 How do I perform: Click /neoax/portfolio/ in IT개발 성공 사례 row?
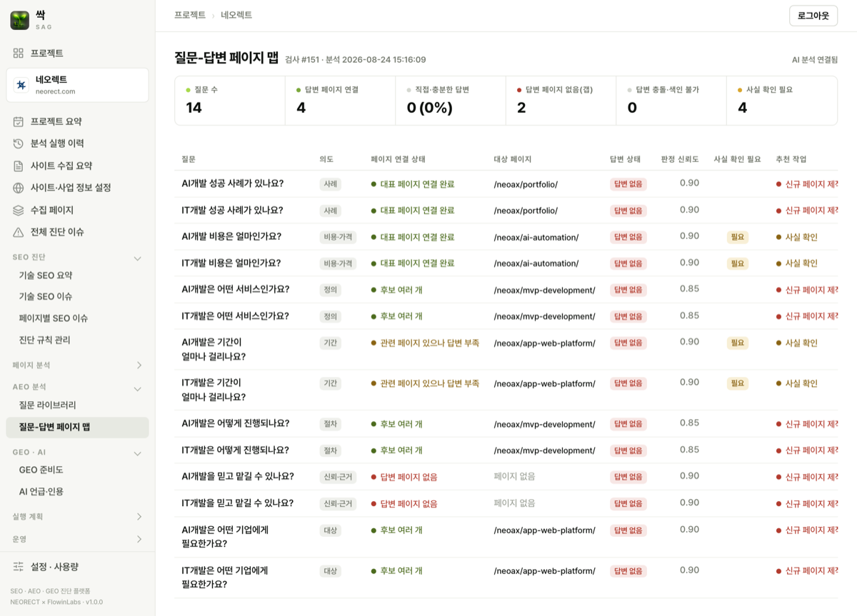(526, 211)
